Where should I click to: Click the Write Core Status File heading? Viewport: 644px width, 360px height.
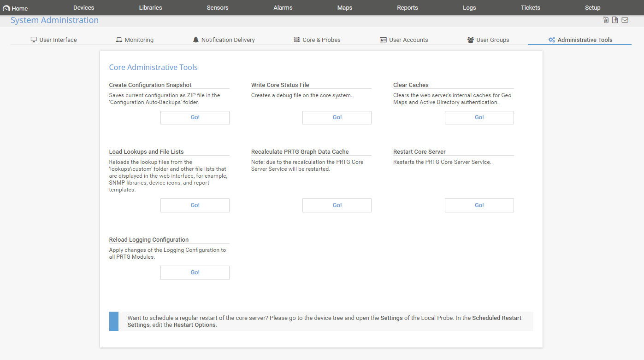280,85
